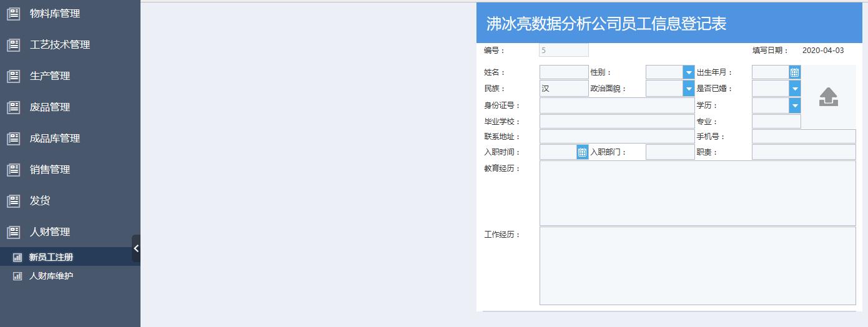Click the 工艺技术管理 sidebar icon

pyautogui.click(x=14, y=45)
